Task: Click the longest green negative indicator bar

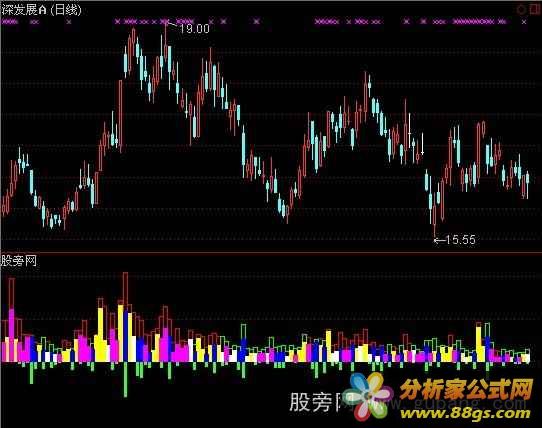Action: 125,379
